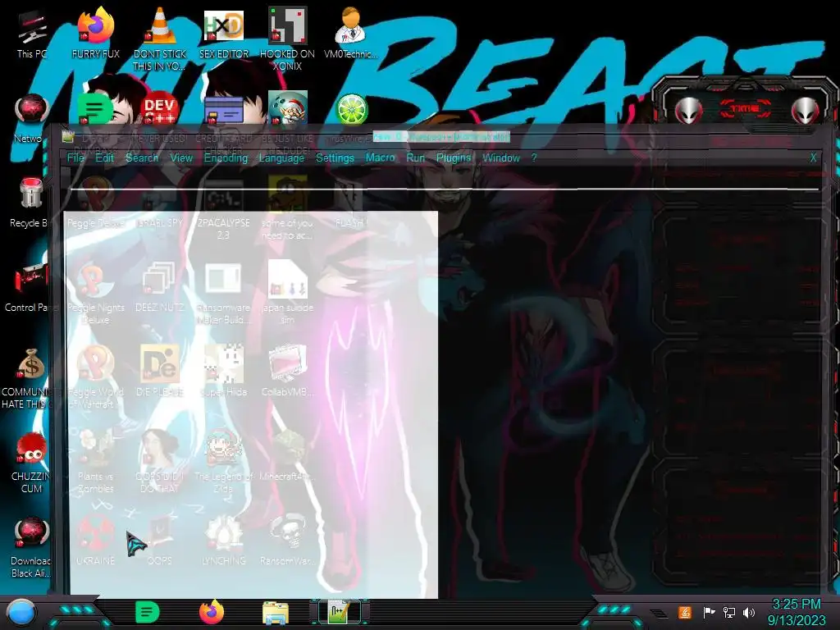Open the Language menu
This screenshot has height=630, width=840.
(x=281, y=157)
